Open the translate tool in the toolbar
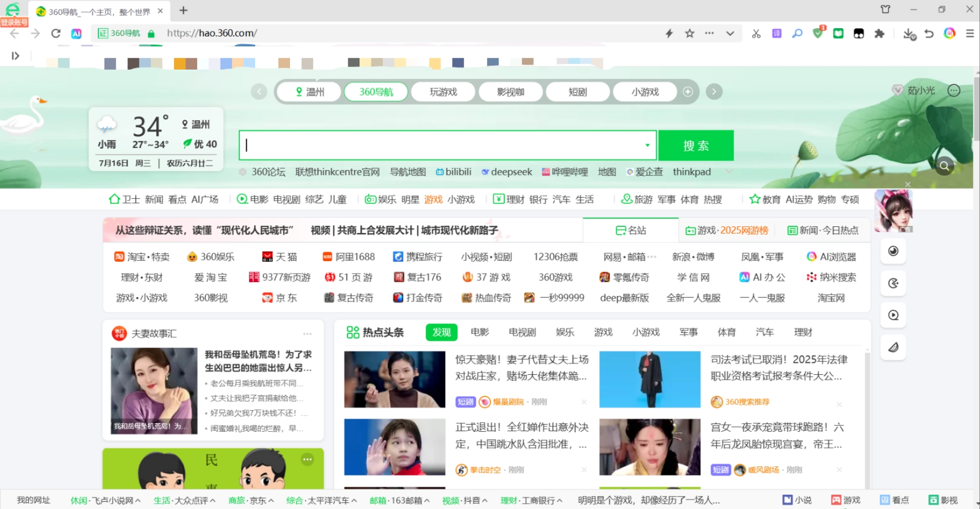980x509 pixels. (x=777, y=33)
